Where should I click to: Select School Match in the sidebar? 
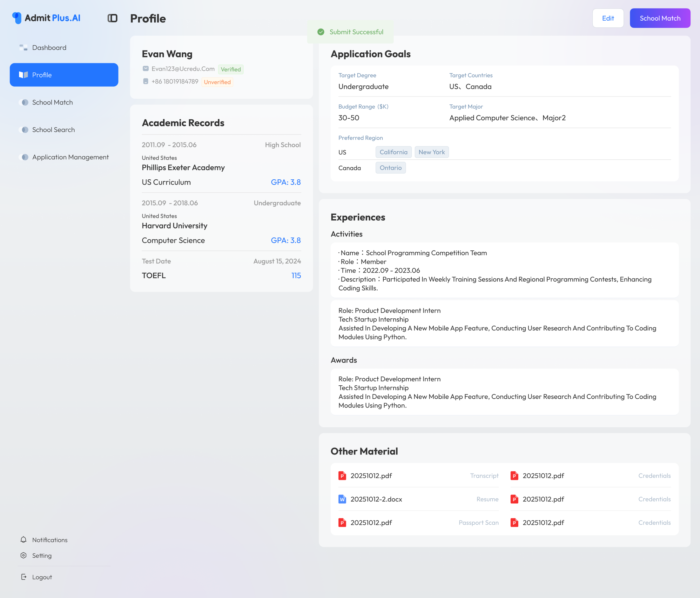(52, 102)
